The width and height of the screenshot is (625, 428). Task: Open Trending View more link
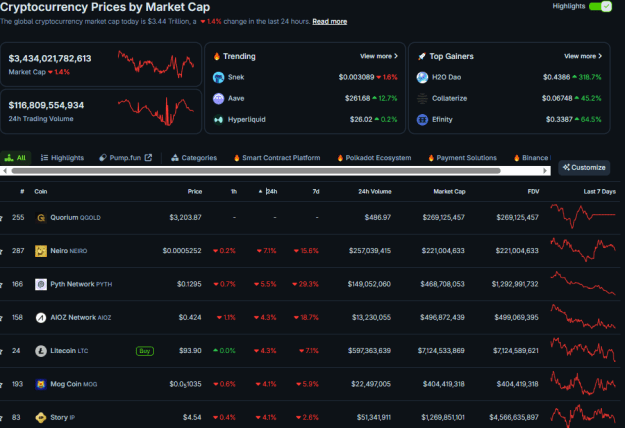(x=379, y=56)
